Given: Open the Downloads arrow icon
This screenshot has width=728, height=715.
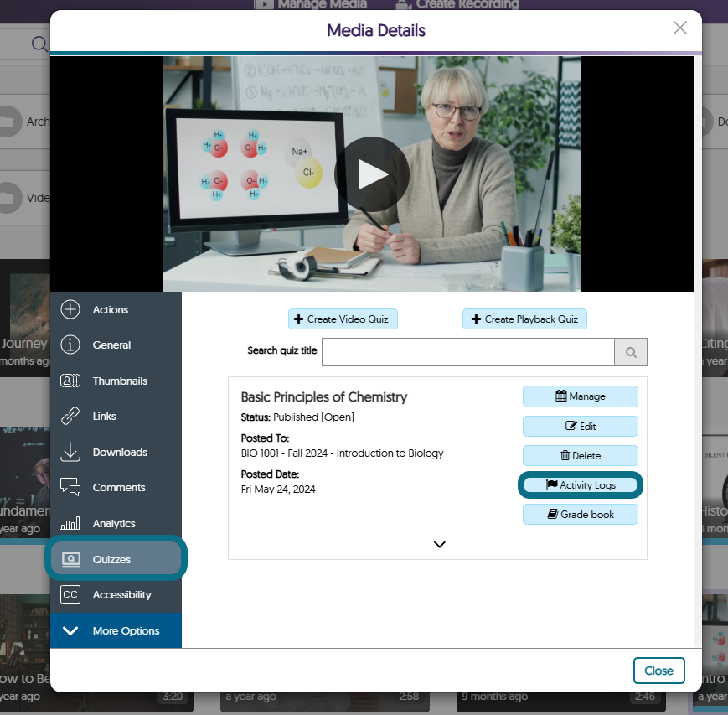Looking at the screenshot, I should pos(70,452).
